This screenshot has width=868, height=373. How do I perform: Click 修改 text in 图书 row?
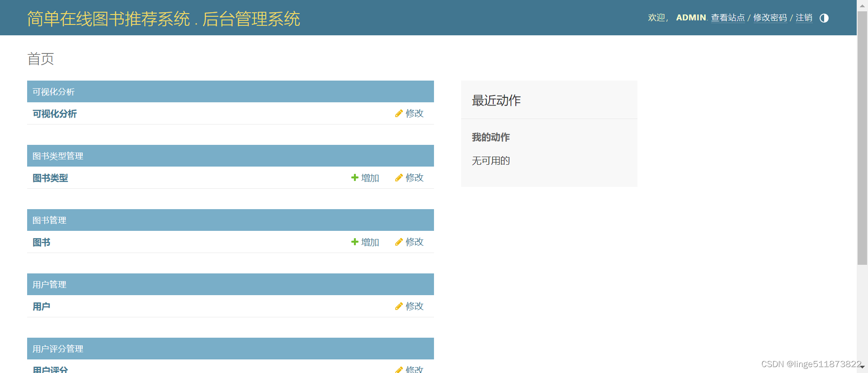pos(415,242)
